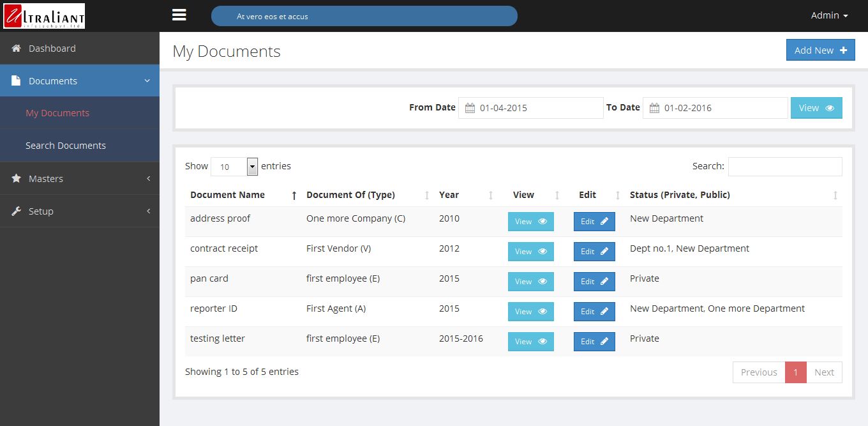Click the Setup wrench icon in sidebar
The height and width of the screenshot is (426, 868).
(17, 211)
